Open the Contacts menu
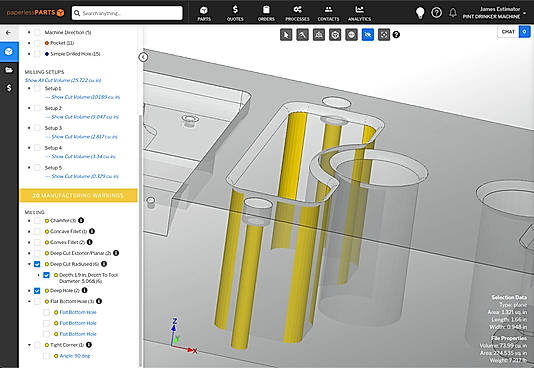The image size is (534, 368). coord(328,14)
